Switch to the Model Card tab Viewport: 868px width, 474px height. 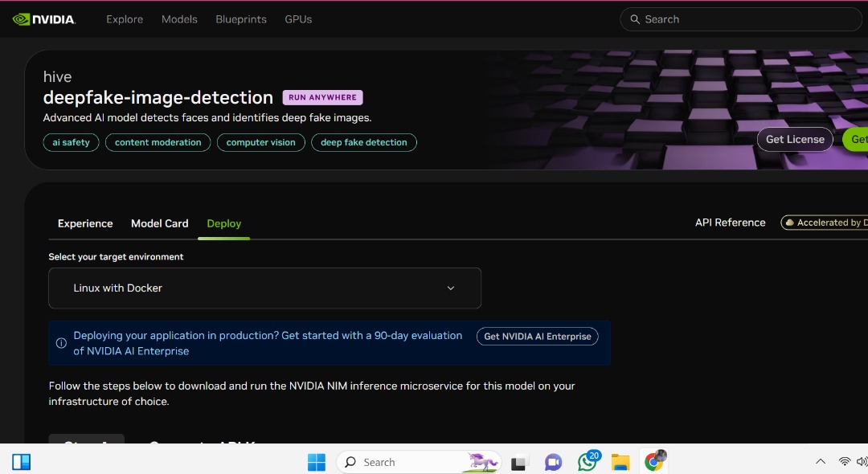pos(159,223)
